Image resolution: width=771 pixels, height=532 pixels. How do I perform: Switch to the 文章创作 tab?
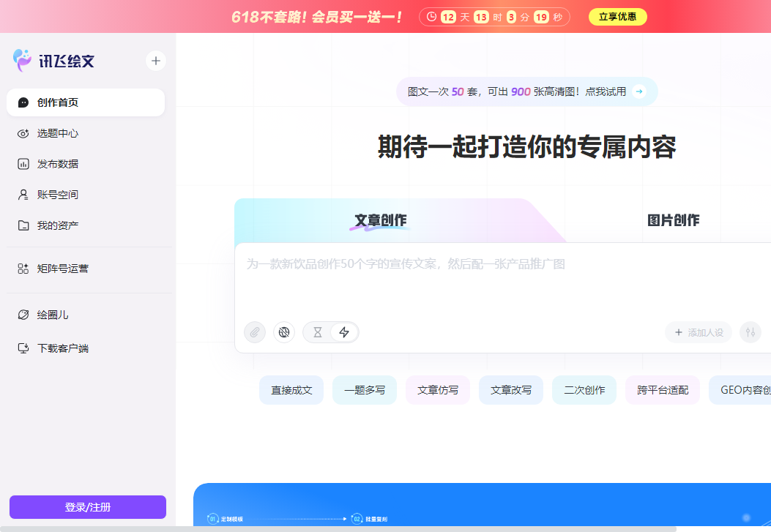[381, 220]
